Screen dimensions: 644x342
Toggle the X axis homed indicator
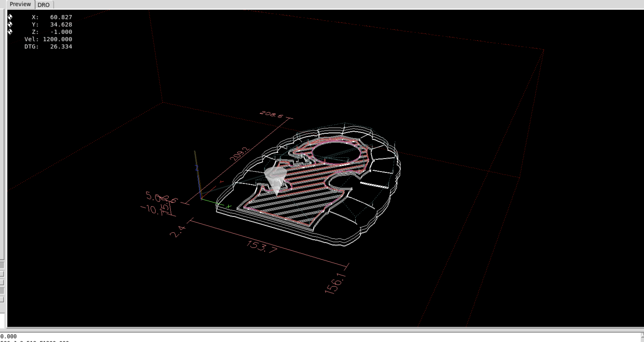[10, 17]
